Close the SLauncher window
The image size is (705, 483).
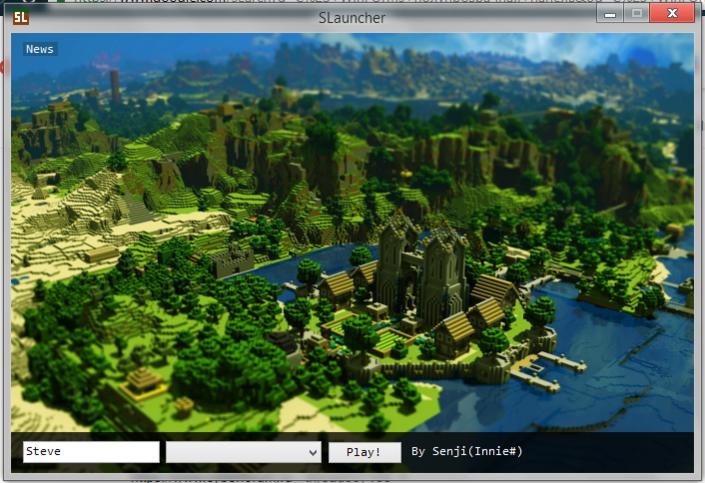tap(672, 13)
